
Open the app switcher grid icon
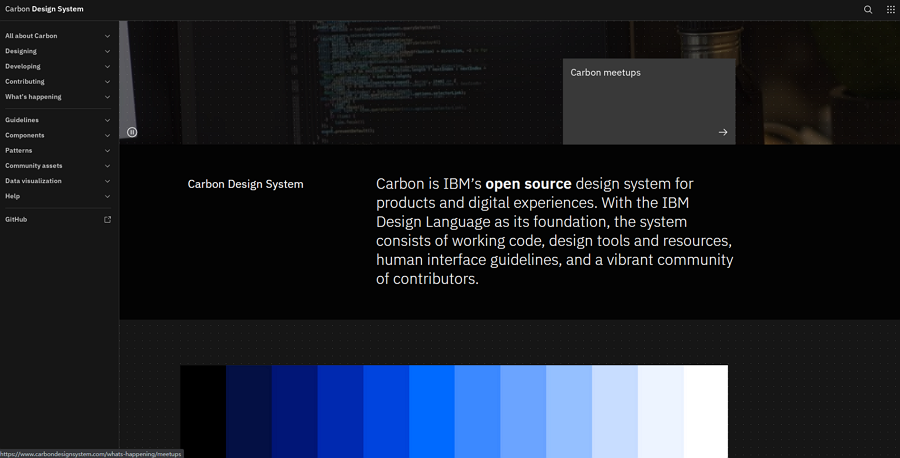coord(890,9)
